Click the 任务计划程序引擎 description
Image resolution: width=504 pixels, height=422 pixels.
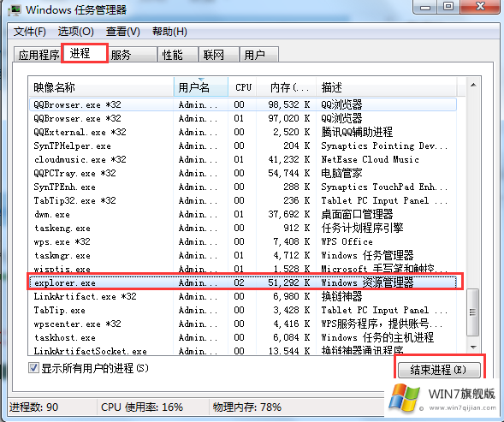point(362,228)
